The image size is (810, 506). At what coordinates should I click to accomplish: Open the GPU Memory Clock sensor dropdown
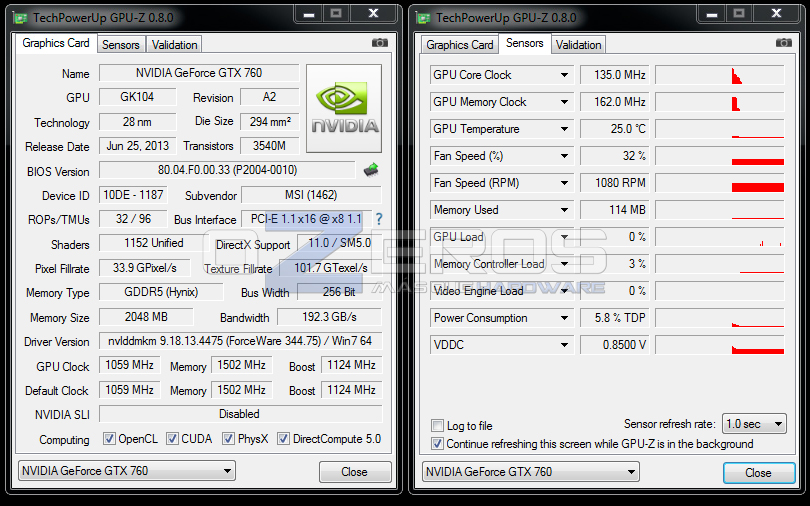564,102
